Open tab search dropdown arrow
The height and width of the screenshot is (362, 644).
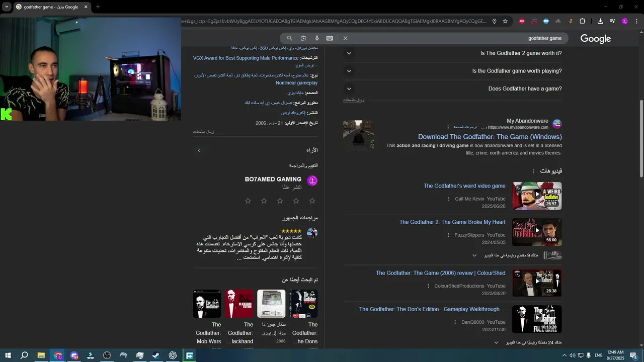pos(7,7)
